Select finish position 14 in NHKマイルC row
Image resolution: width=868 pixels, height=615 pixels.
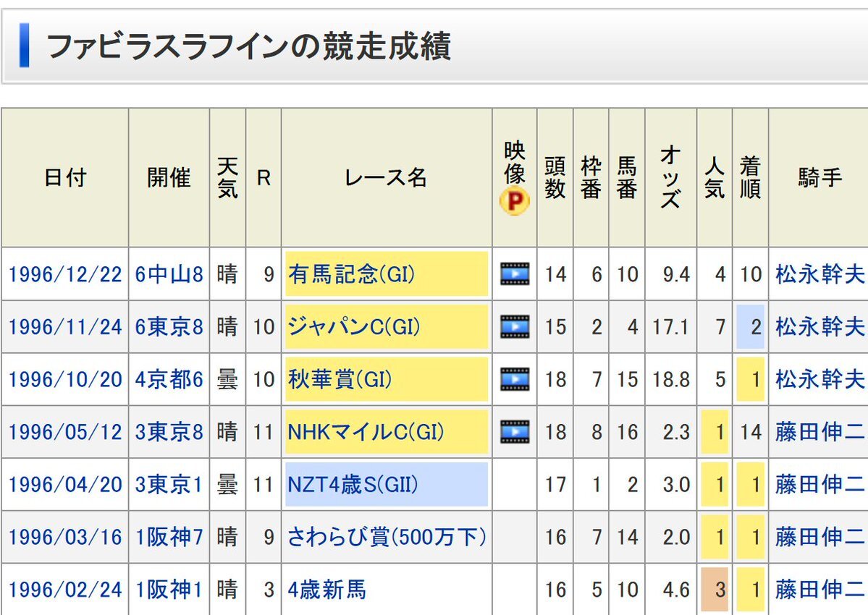point(751,432)
